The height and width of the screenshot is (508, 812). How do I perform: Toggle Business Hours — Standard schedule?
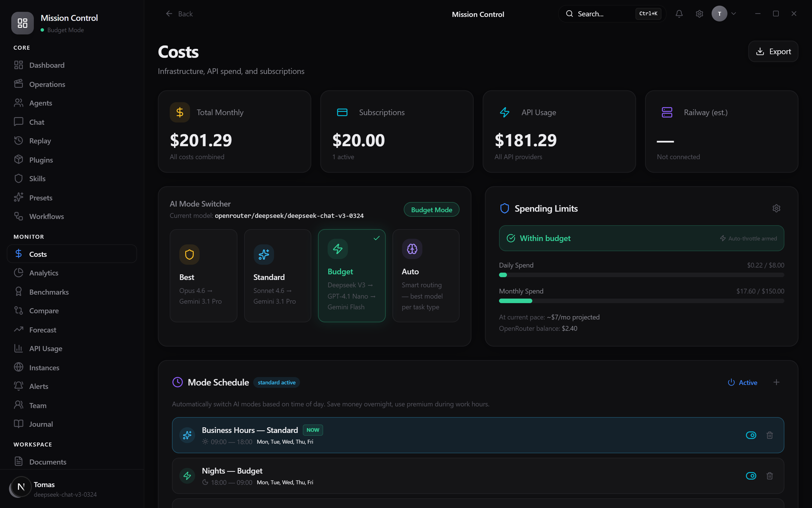pyautogui.click(x=751, y=435)
